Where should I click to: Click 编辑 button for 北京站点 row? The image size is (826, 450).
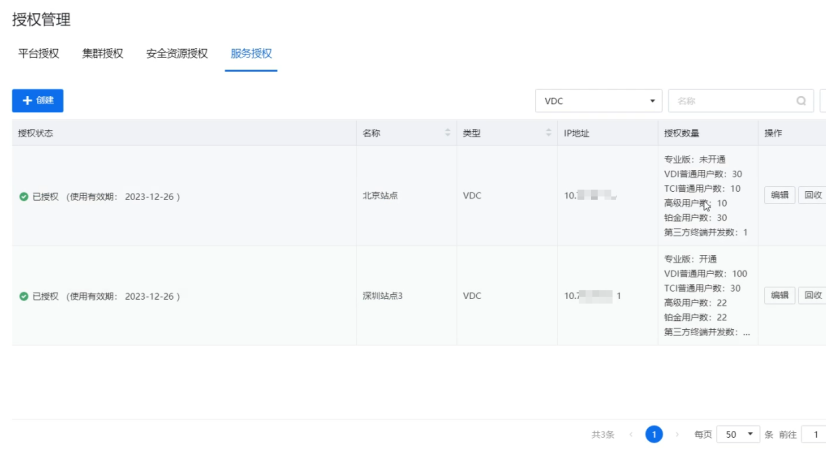(779, 196)
